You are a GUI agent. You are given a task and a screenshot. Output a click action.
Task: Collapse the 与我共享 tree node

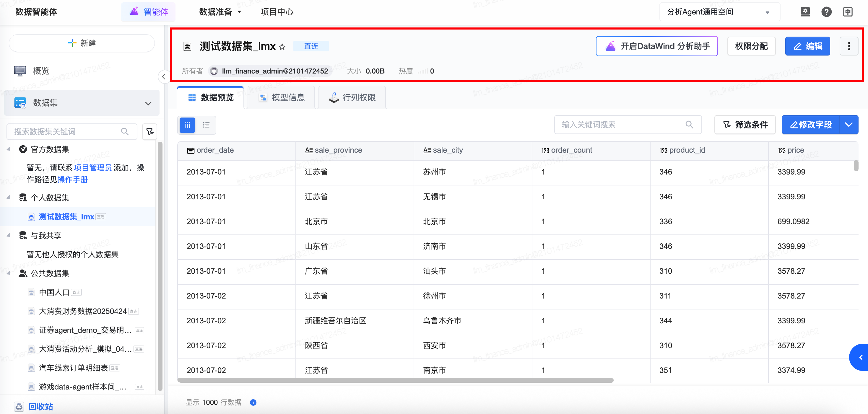click(9, 235)
